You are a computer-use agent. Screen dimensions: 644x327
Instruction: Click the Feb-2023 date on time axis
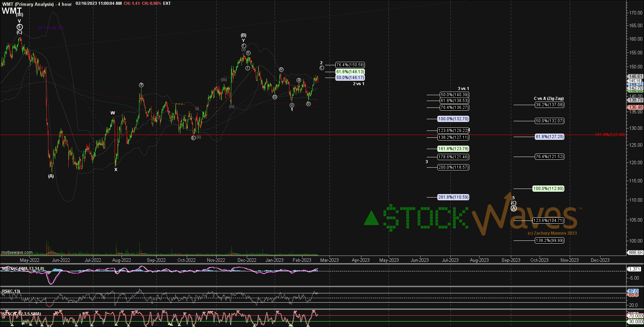(x=302, y=260)
